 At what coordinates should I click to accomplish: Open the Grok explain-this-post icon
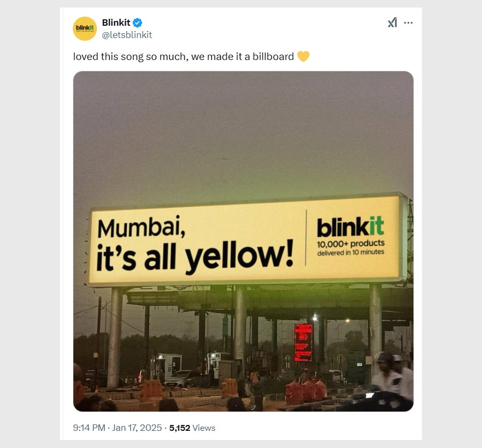392,23
